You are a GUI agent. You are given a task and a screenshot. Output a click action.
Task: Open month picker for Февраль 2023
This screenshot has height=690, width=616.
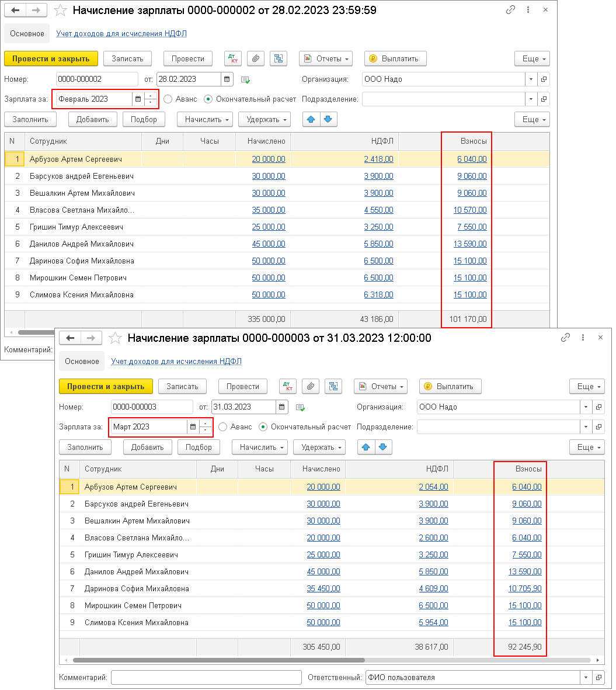pyautogui.click(x=138, y=99)
